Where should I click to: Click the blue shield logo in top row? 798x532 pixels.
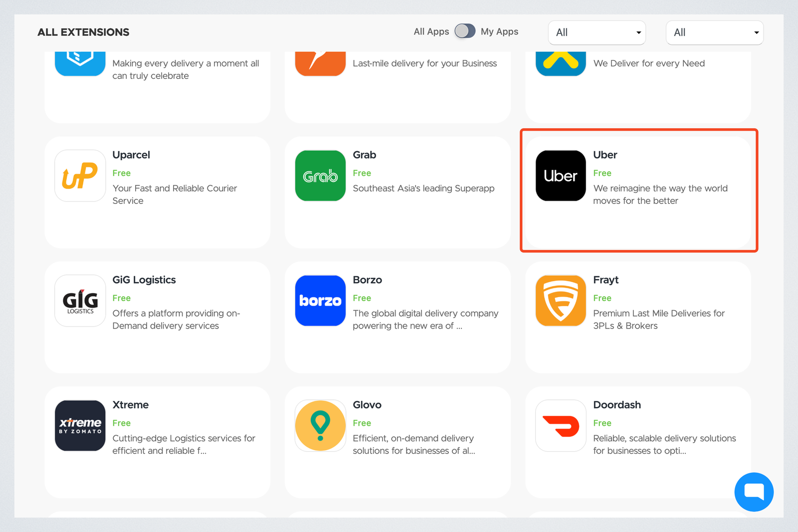80,64
